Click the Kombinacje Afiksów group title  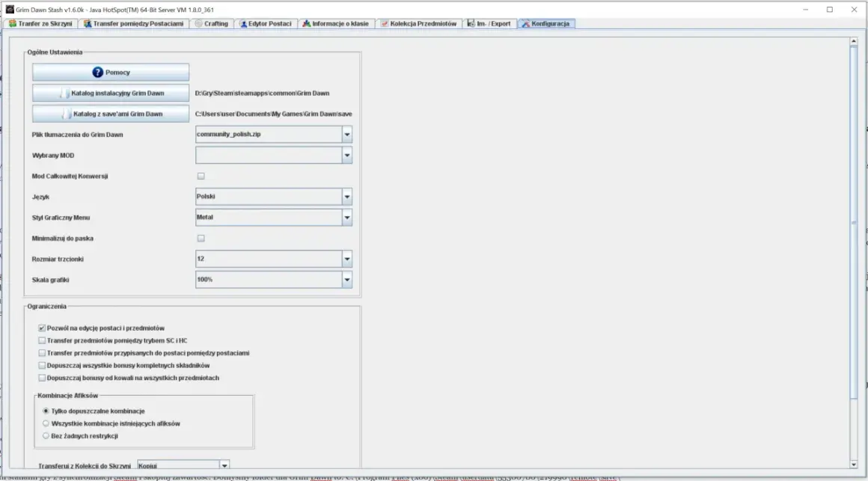[x=67, y=396]
